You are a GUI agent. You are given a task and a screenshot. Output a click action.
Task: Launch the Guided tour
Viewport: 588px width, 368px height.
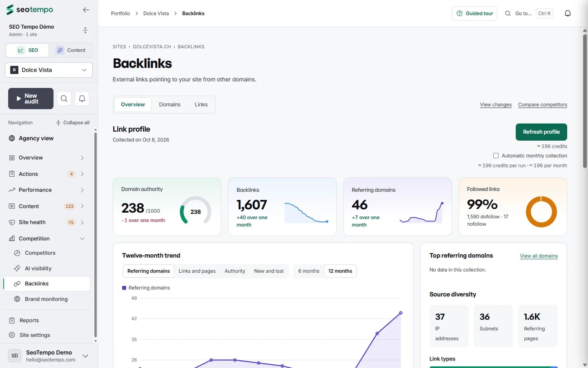point(474,13)
